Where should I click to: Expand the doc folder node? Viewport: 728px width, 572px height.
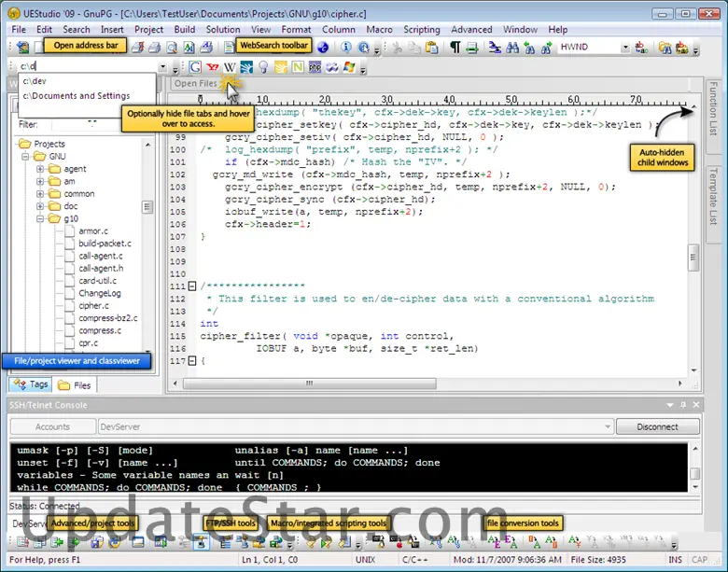pos(40,206)
